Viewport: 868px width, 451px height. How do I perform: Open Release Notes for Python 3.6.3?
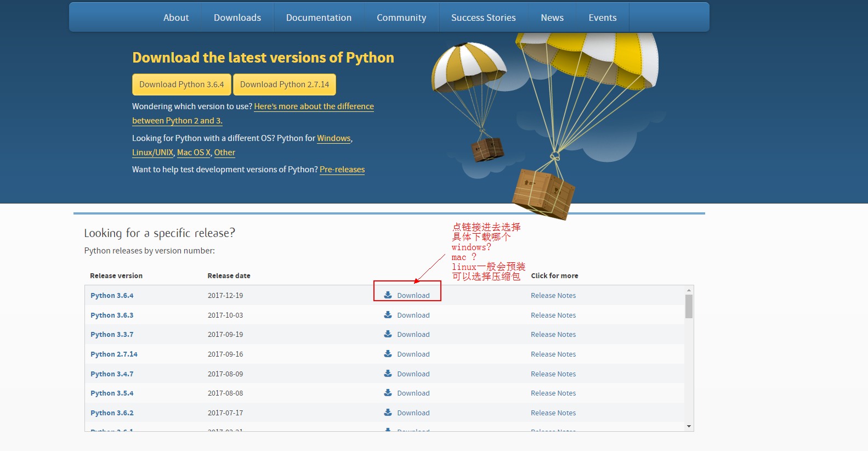[x=553, y=315]
